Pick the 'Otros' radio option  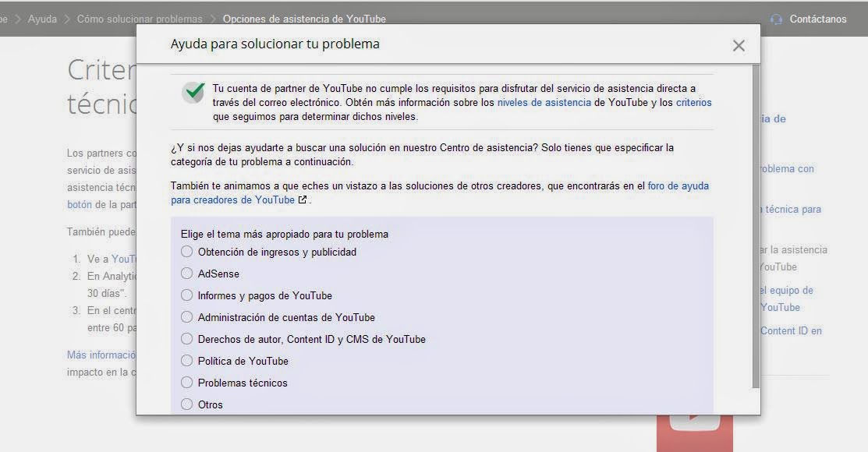point(186,404)
